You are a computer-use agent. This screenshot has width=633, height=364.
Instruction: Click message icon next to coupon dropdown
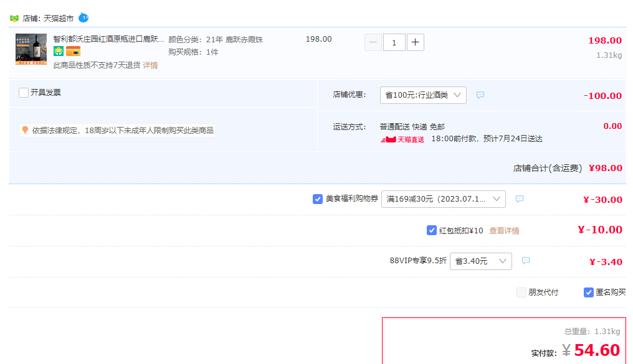click(x=520, y=198)
